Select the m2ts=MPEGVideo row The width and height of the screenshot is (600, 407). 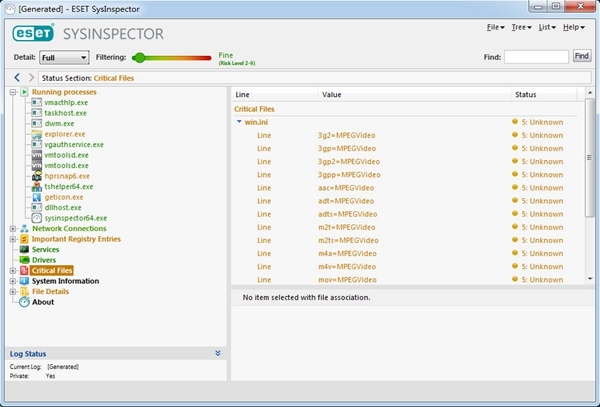(x=405, y=240)
